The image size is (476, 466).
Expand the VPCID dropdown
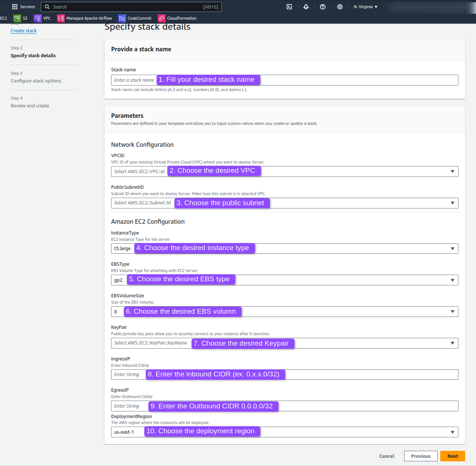pos(284,171)
